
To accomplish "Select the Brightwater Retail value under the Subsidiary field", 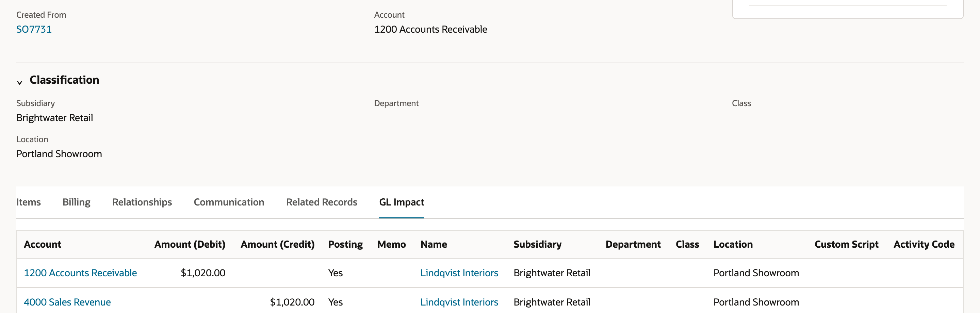I will [x=54, y=117].
